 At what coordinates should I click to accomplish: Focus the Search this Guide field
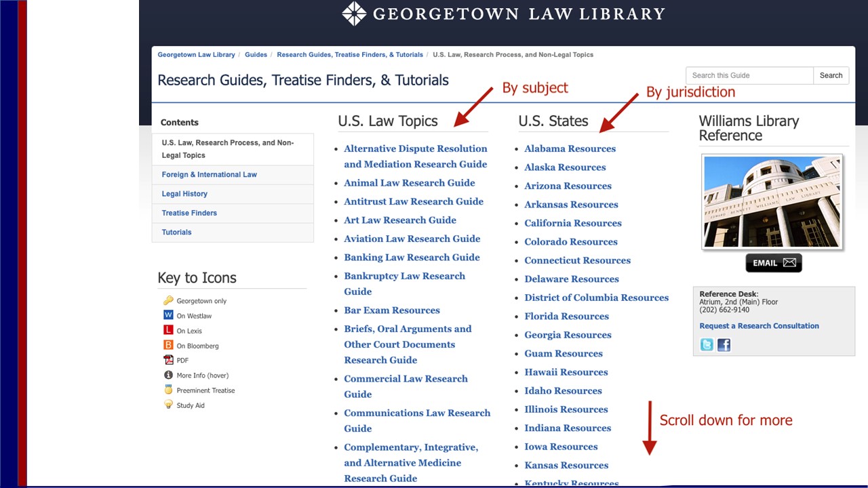point(749,75)
